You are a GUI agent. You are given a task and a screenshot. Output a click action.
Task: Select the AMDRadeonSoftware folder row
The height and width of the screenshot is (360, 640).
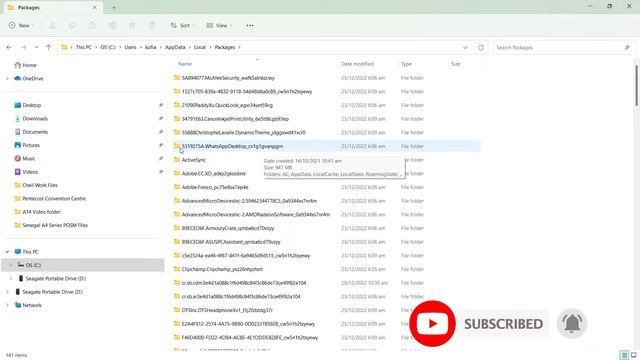tap(327, 214)
